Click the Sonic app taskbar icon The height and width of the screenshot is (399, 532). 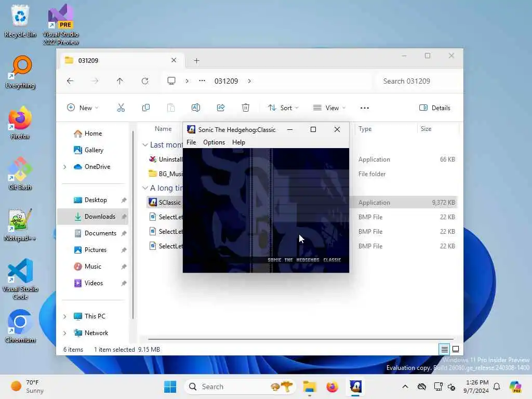tap(355, 387)
